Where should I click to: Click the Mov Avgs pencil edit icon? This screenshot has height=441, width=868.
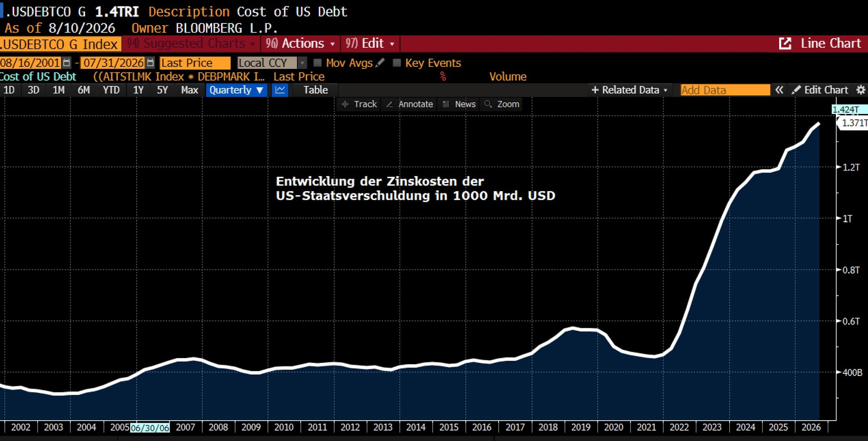click(x=380, y=63)
